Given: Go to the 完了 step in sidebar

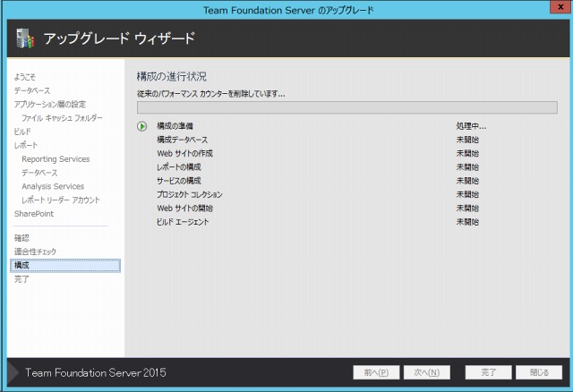Looking at the screenshot, I should (x=21, y=279).
